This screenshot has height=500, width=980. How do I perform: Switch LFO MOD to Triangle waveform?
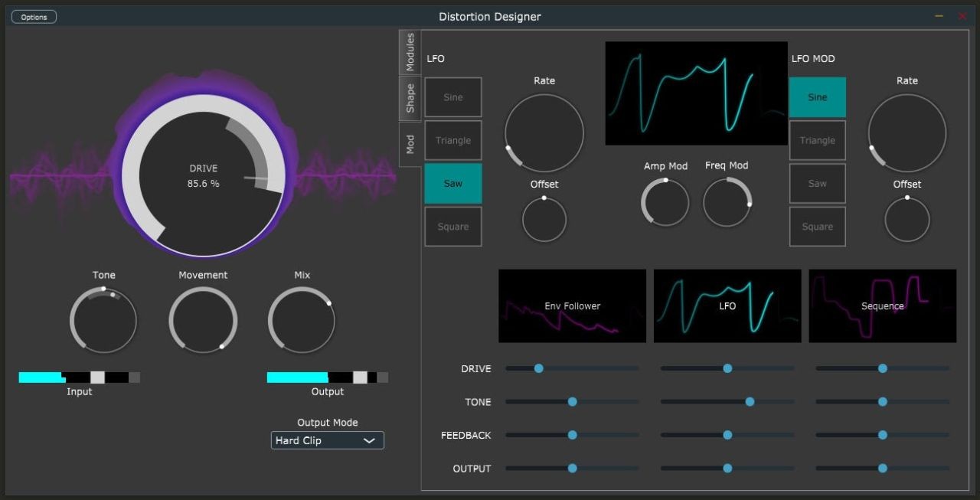pyautogui.click(x=817, y=140)
